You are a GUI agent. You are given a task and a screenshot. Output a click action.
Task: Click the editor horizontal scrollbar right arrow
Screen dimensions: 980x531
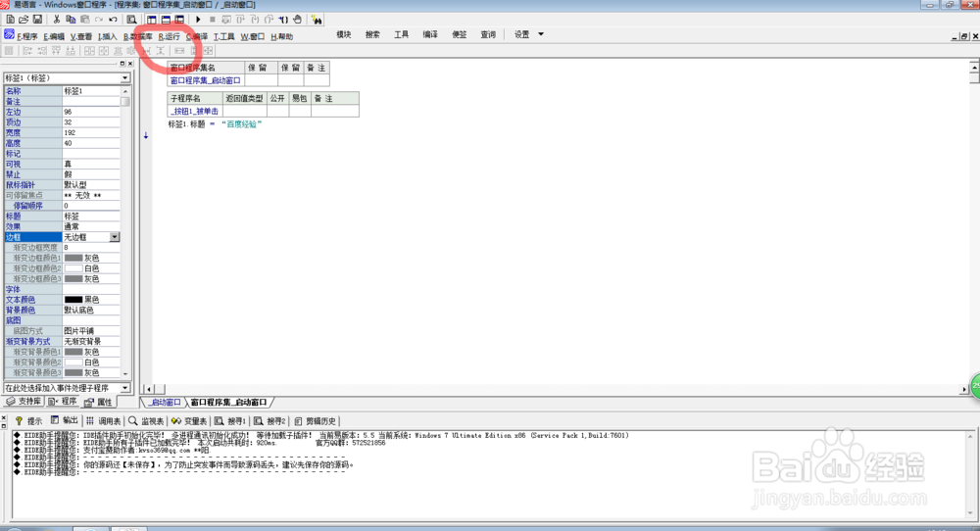tap(963, 389)
